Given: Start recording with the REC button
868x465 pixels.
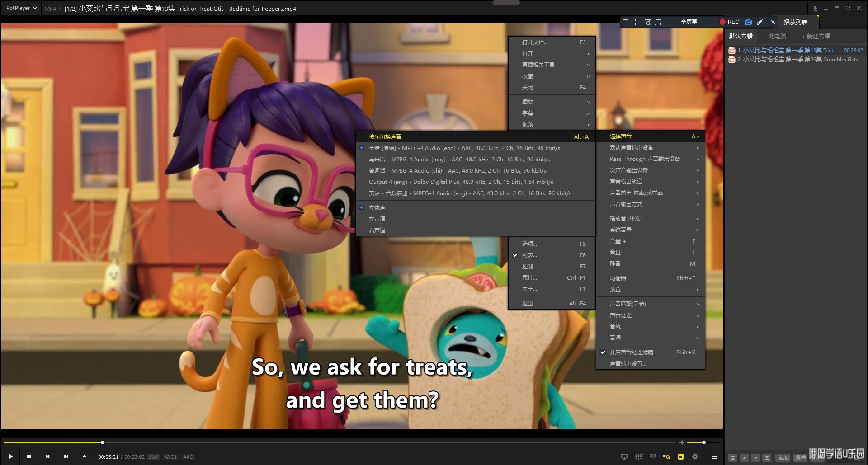Looking at the screenshot, I should [729, 22].
